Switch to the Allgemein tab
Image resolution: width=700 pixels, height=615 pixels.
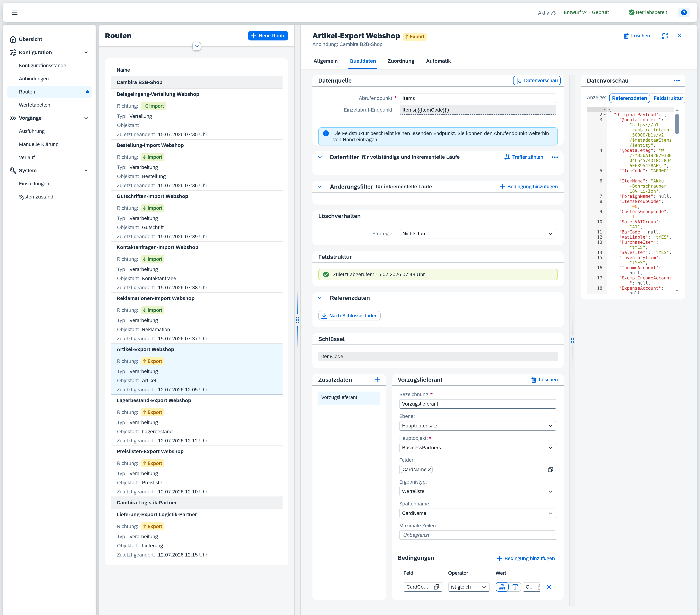325,61
